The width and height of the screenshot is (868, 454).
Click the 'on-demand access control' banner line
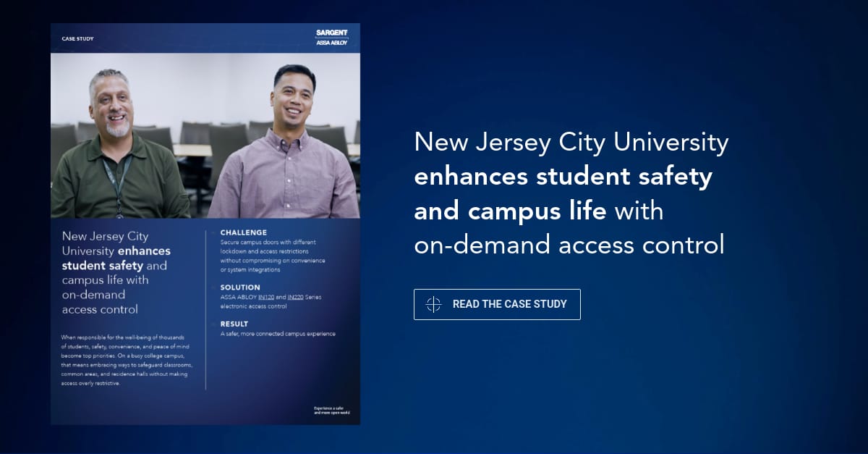569,245
